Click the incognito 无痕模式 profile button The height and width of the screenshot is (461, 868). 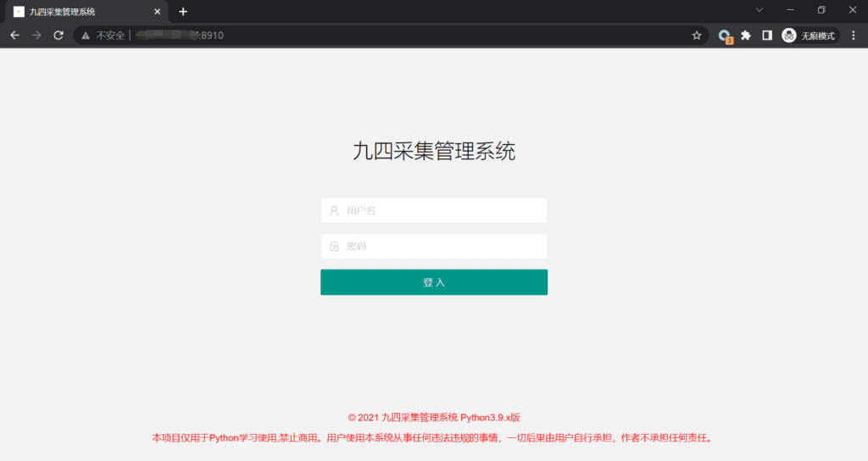(809, 36)
